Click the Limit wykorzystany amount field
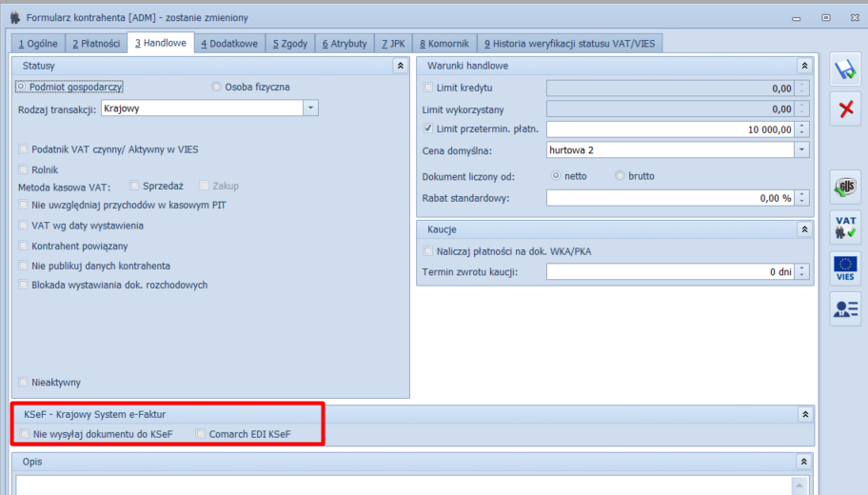The width and height of the screenshot is (868, 495). [670, 109]
